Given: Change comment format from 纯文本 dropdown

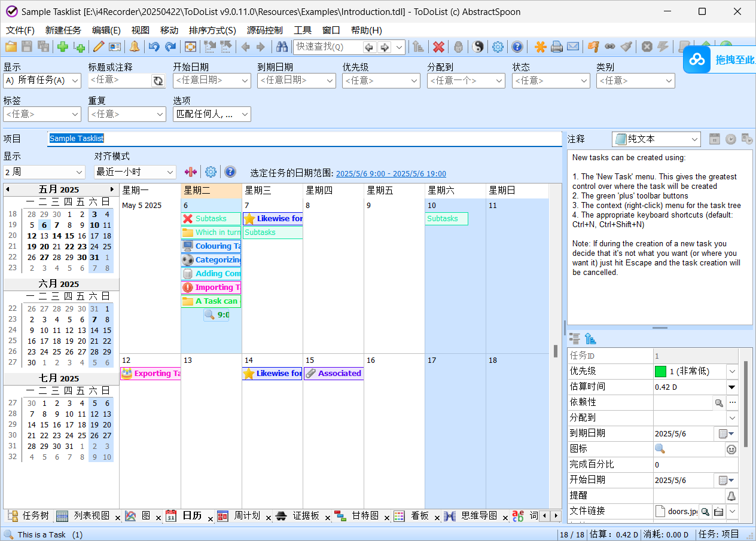Looking at the screenshot, I should coord(656,139).
